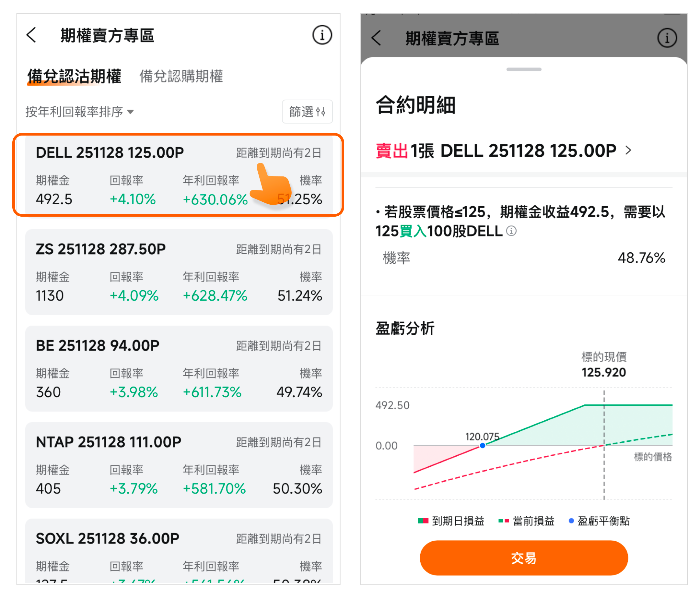Switch to 備兌認購期權 tab
The height and width of the screenshot is (600, 700).
[x=181, y=76]
